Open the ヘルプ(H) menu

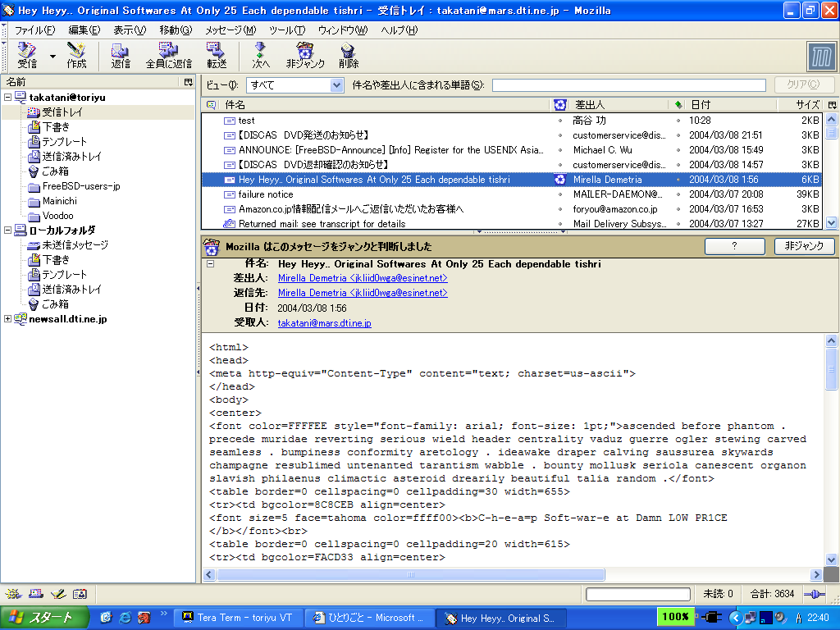(399, 30)
